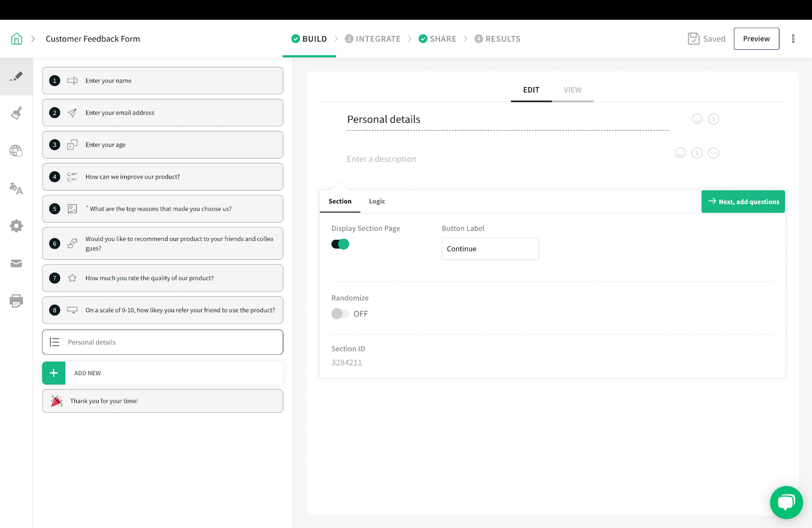
Task: Go to the home icon
Action: click(x=17, y=39)
